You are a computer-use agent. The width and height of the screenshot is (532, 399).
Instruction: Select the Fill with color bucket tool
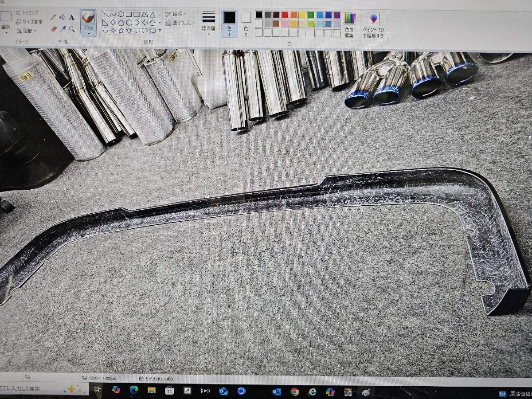(x=63, y=17)
